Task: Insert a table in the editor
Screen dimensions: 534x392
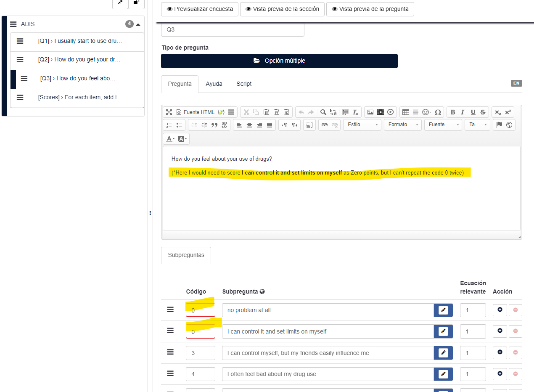Action: pyautogui.click(x=405, y=112)
